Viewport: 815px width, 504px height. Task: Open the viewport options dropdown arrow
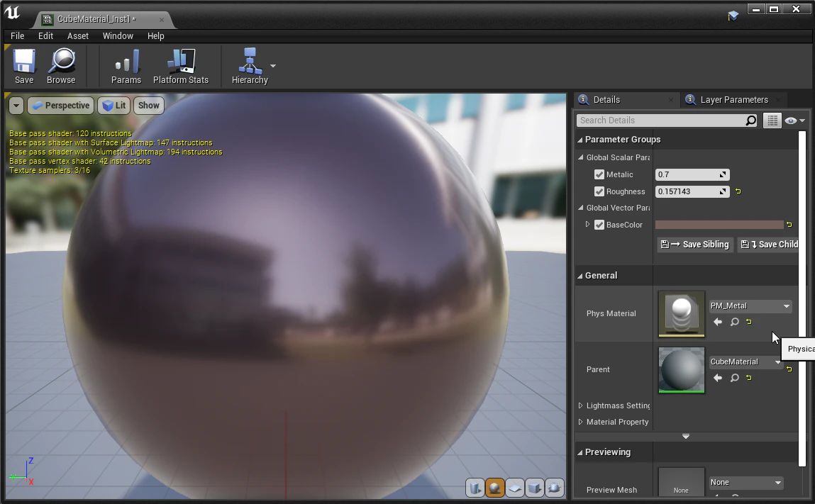pyautogui.click(x=16, y=106)
